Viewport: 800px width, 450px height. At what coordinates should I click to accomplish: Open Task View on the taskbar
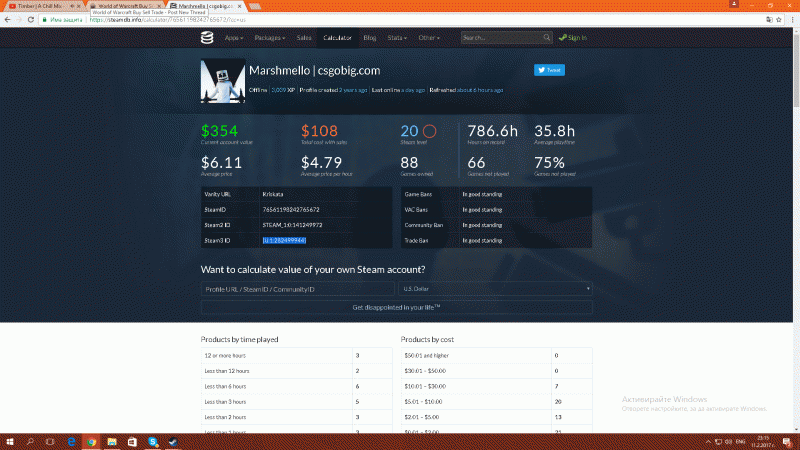(50, 442)
